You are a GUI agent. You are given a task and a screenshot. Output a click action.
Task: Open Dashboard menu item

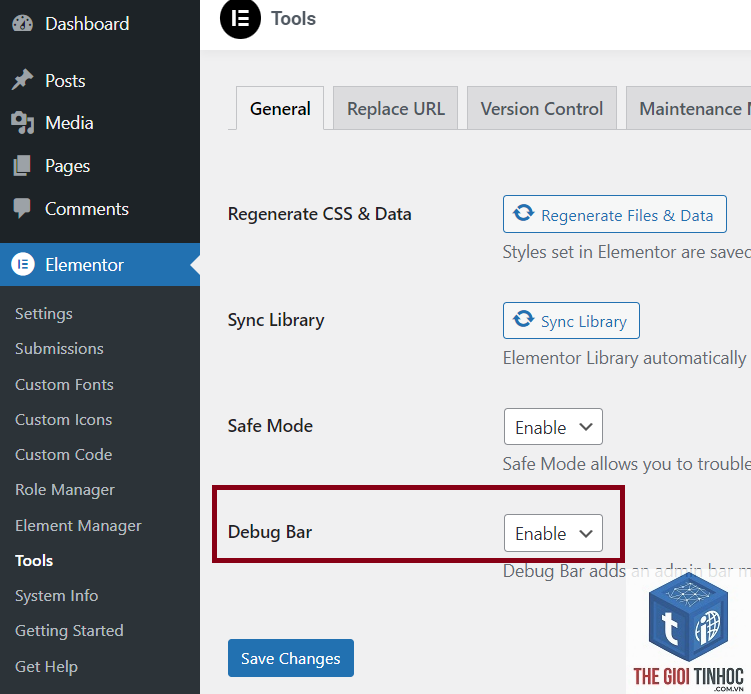click(100, 23)
